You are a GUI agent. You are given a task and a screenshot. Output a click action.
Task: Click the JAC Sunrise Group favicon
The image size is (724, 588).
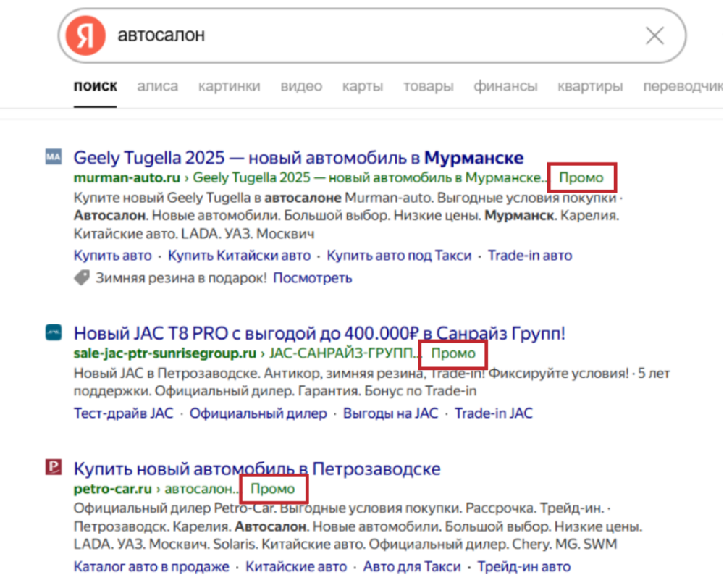[x=54, y=333]
